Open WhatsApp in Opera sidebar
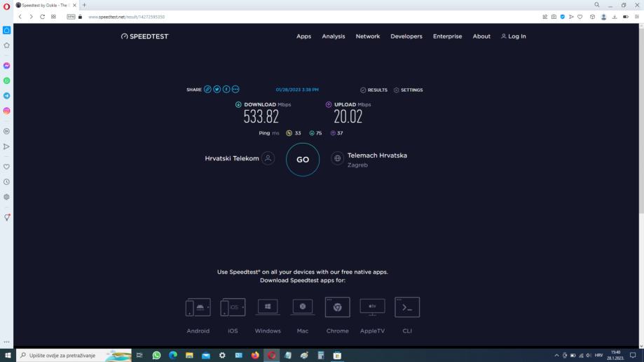The image size is (644, 362). coord(6,81)
